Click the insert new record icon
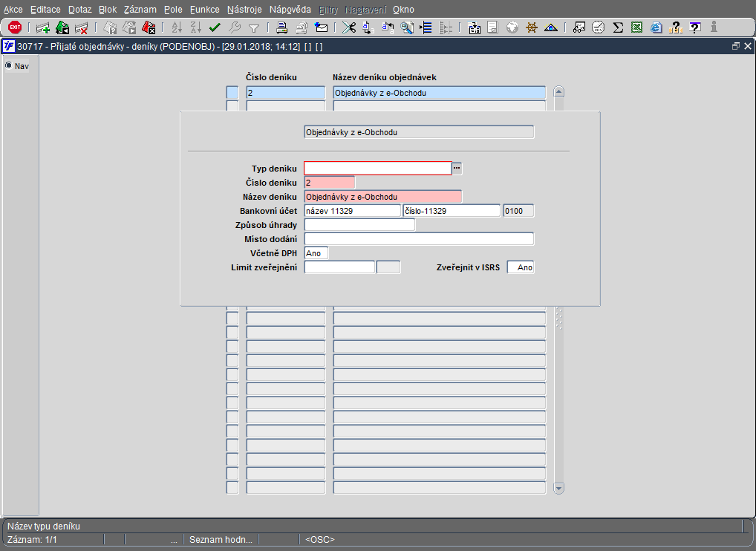 click(x=43, y=27)
